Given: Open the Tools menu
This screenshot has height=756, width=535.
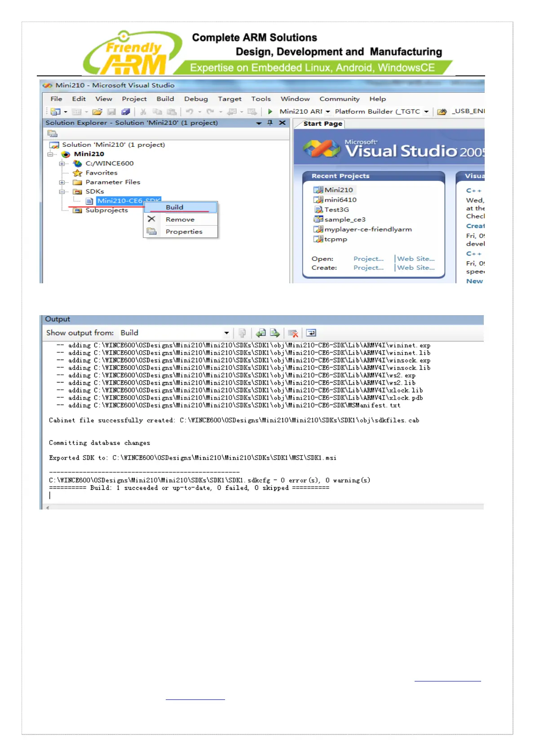Looking at the screenshot, I should point(261,99).
